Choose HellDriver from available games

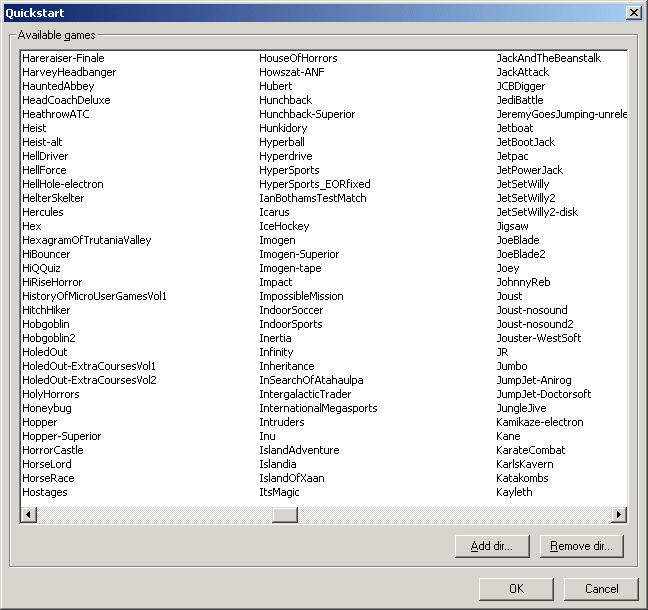tap(45, 156)
